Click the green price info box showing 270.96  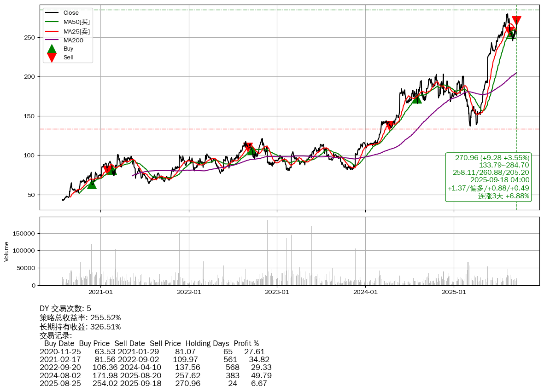[488, 177]
